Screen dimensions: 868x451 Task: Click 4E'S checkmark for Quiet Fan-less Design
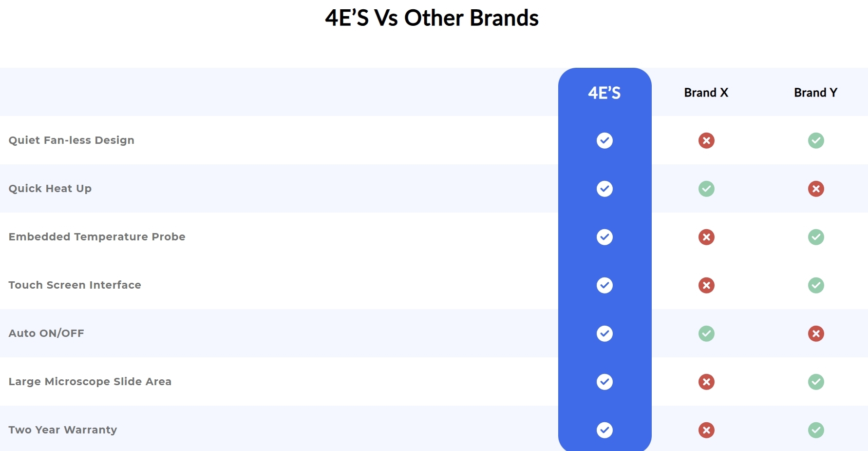pos(604,140)
